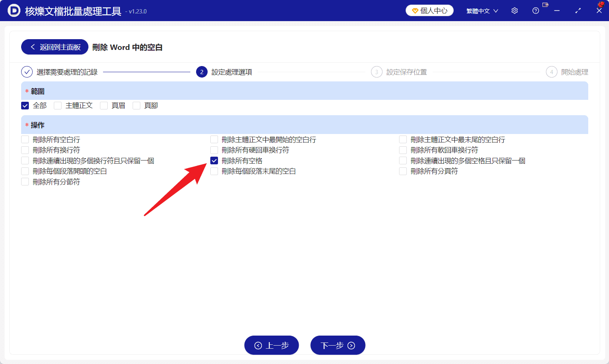
Task: Uncheck the 全部 scope checkbox
Action: point(25,106)
